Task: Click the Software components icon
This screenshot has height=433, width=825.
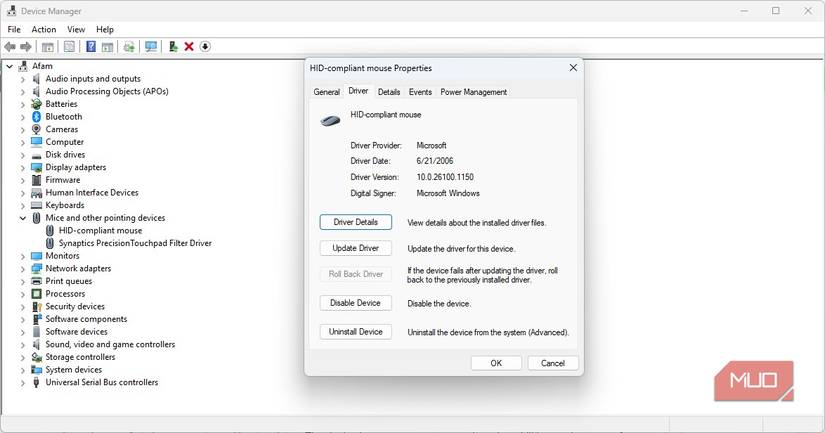Action: 36,319
